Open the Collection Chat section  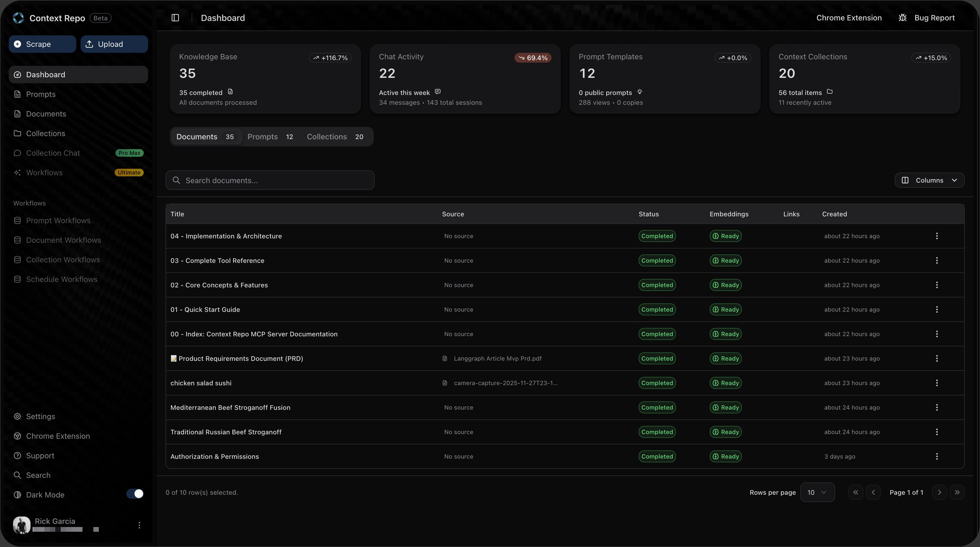point(53,153)
